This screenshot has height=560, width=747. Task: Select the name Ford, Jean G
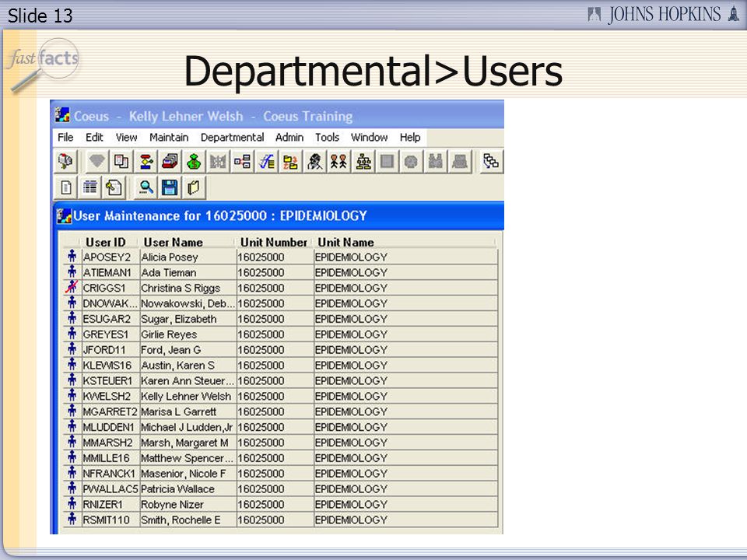(170, 350)
